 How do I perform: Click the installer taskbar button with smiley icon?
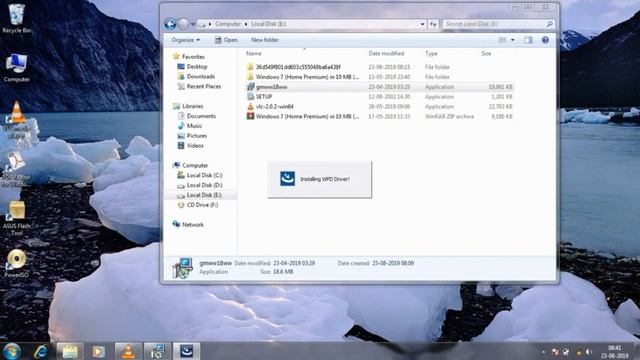pos(187,351)
